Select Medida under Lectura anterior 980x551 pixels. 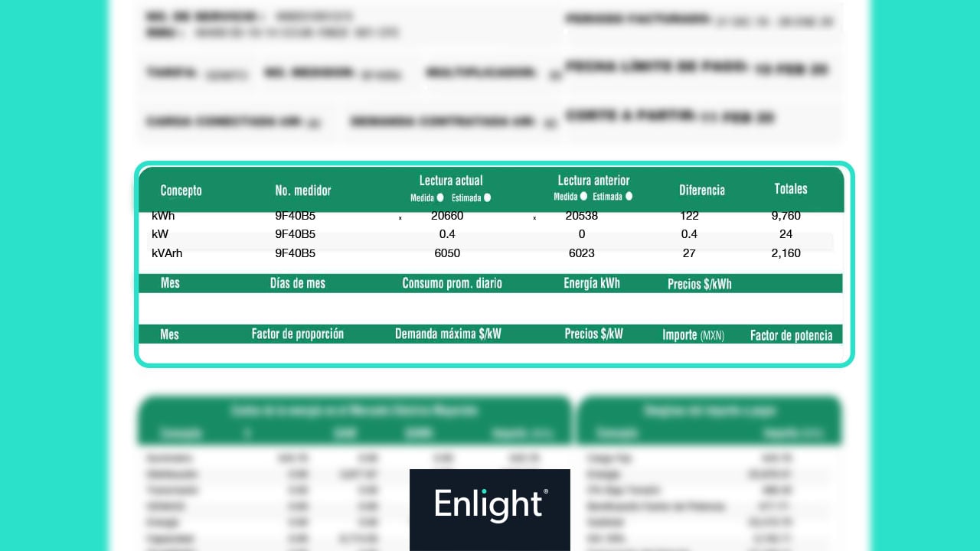[583, 197]
